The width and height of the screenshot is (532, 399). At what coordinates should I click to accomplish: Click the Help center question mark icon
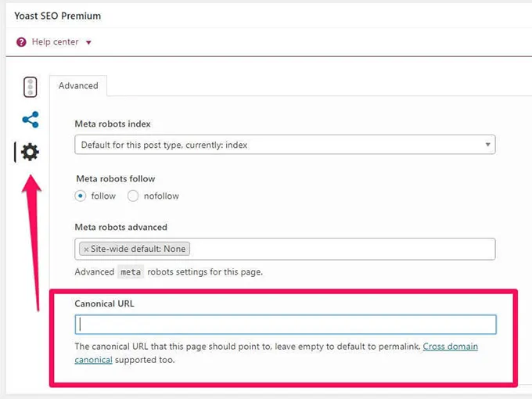21,42
